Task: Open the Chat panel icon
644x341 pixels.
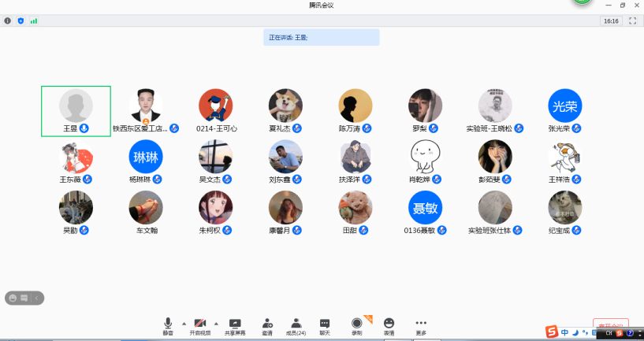Action: (325, 324)
